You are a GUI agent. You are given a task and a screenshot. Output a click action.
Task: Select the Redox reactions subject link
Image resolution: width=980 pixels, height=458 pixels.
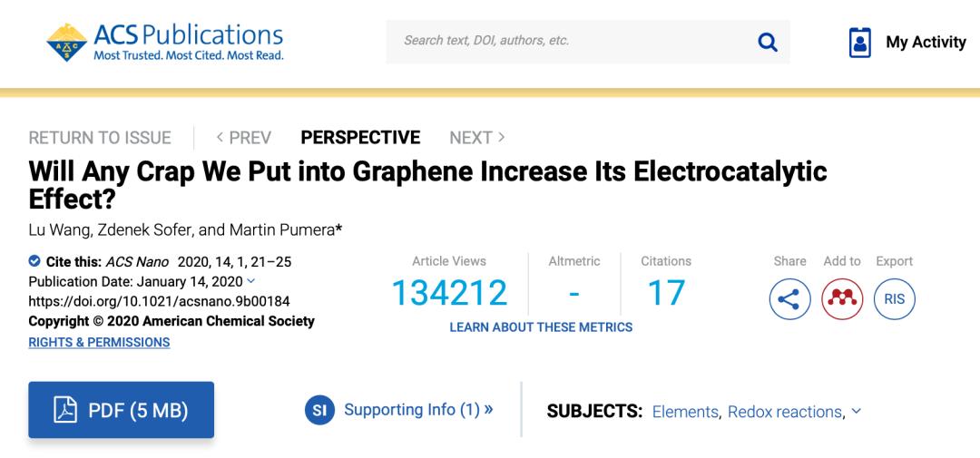[786, 412]
